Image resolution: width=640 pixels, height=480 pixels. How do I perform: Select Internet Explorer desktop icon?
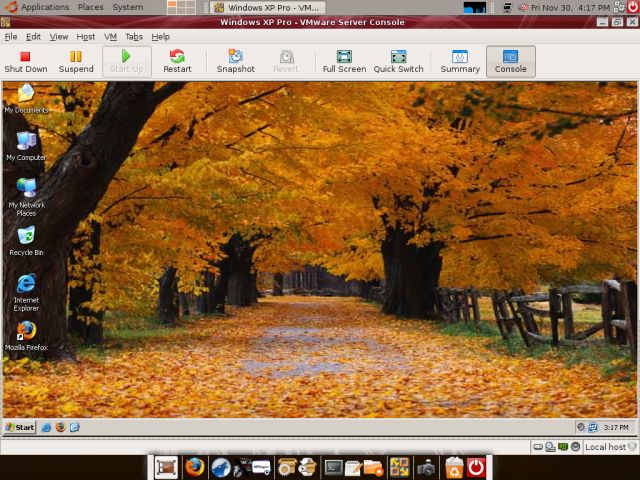[26, 293]
